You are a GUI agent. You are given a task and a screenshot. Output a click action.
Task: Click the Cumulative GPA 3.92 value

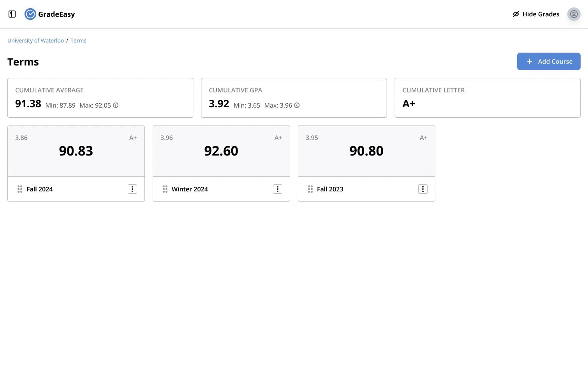tap(219, 104)
